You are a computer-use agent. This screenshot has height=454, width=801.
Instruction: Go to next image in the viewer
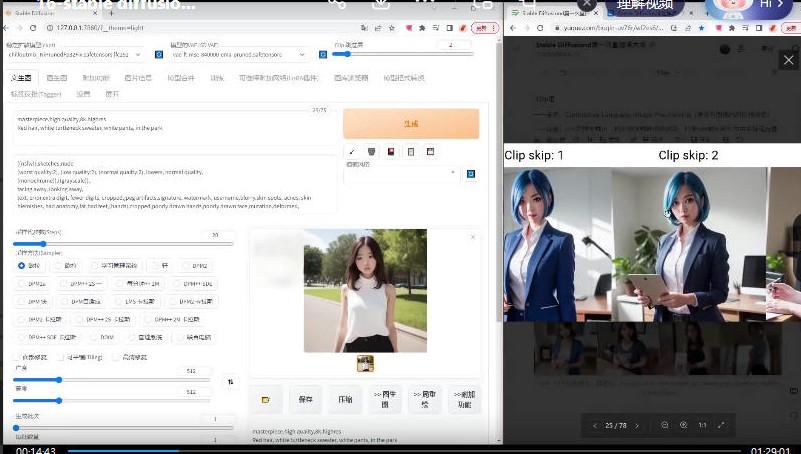[637, 425]
